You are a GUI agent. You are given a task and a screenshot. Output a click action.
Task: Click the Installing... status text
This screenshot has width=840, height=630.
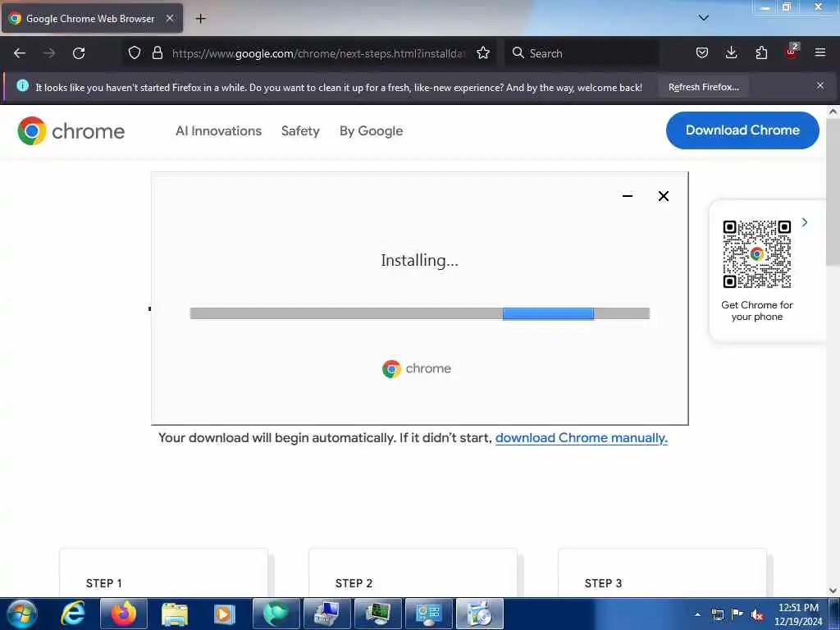[x=419, y=260]
